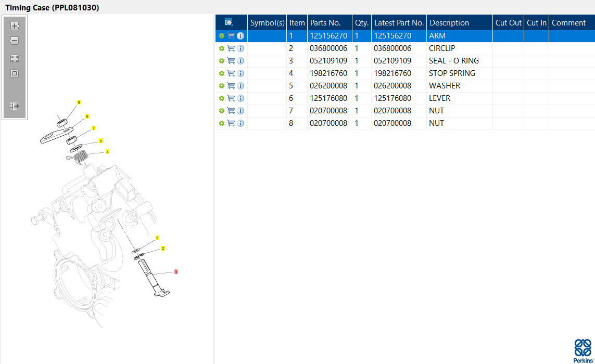Viewport: 595px width, 364px height.
Task: Add the LEVER part to the cart
Action: pyautogui.click(x=231, y=98)
